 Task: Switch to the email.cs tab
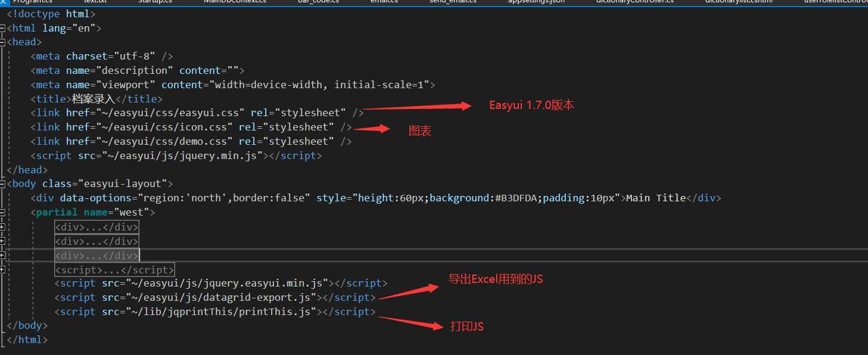click(384, 2)
